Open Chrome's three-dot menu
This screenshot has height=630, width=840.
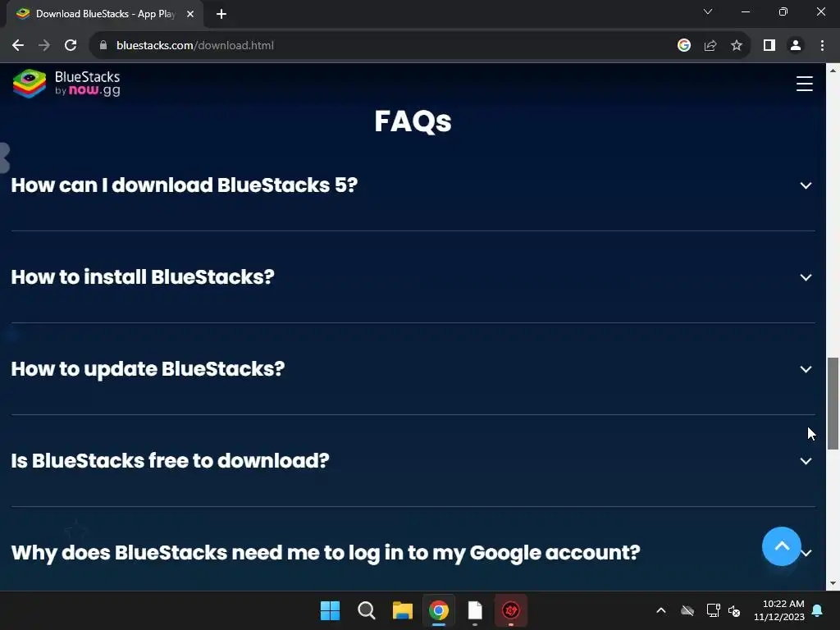(x=822, y=46)
